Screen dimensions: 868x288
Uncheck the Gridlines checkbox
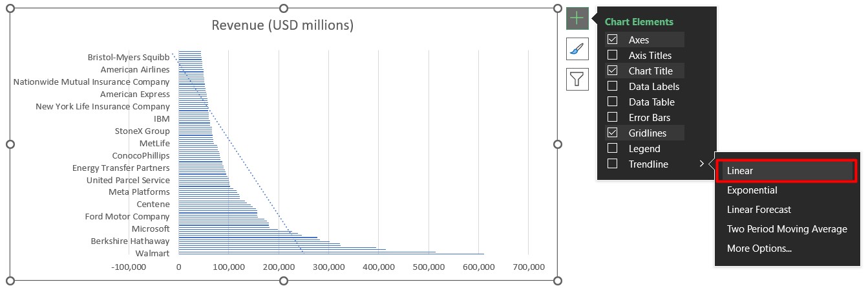click(x=612, y=133)
